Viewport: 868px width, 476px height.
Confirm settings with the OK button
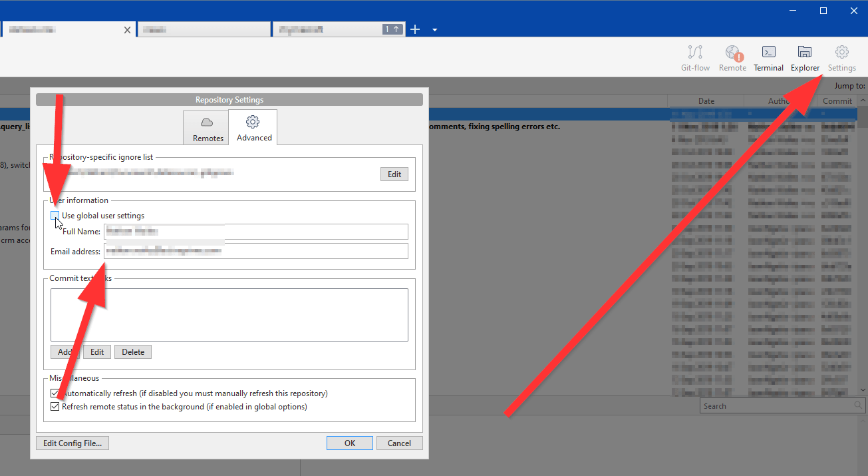pos(349,443)
